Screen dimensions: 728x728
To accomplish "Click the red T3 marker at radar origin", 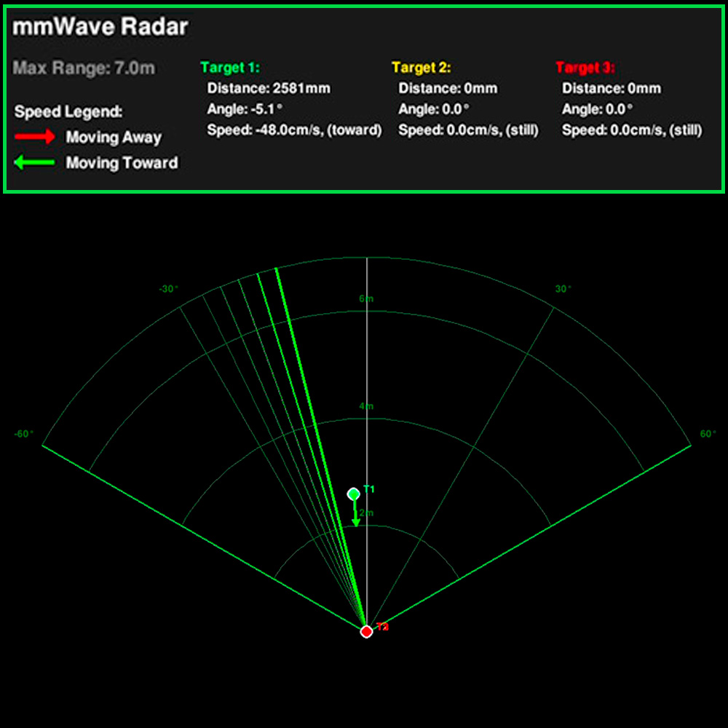I will 366,631.
